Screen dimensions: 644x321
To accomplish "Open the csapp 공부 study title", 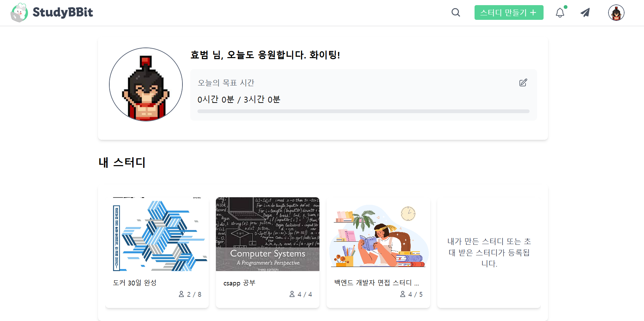I will coord(239,283).
